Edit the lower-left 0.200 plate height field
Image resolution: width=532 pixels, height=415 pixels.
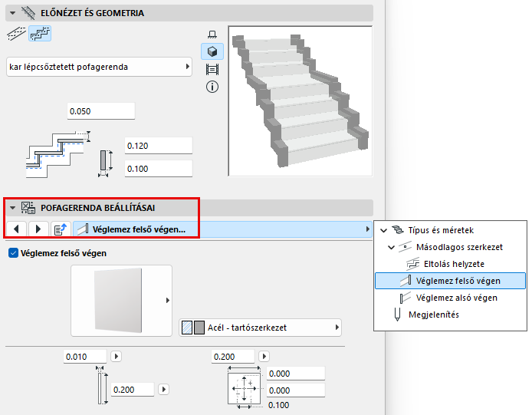(x=133, y=390)
